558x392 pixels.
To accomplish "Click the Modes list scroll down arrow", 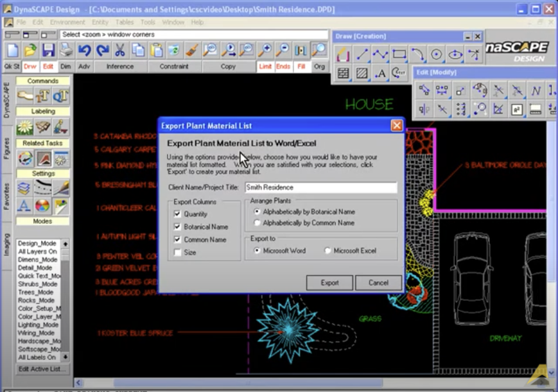I will [65, 357].
